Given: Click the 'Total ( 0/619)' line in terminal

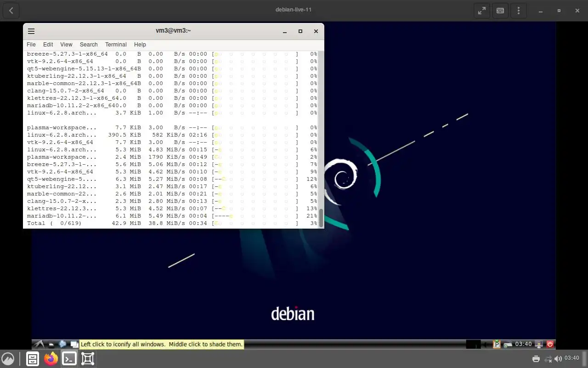Looking at the screenshot, I should click(172, 223).
